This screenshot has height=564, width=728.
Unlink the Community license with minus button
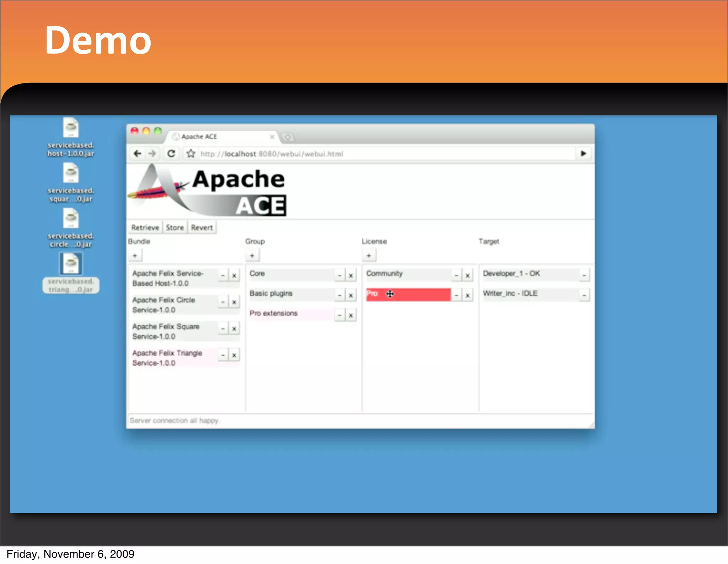click(456, 275)
